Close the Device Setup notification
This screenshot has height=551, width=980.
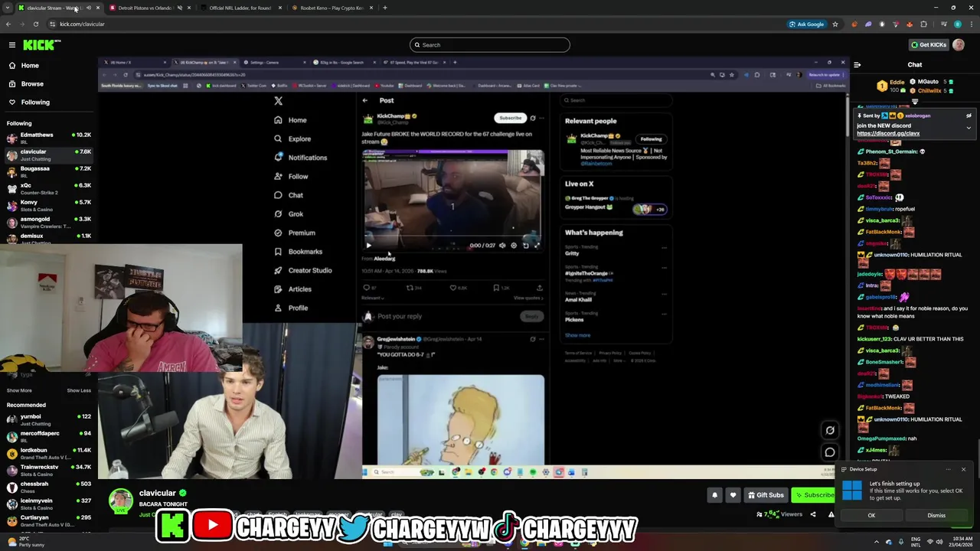[963, 469]
